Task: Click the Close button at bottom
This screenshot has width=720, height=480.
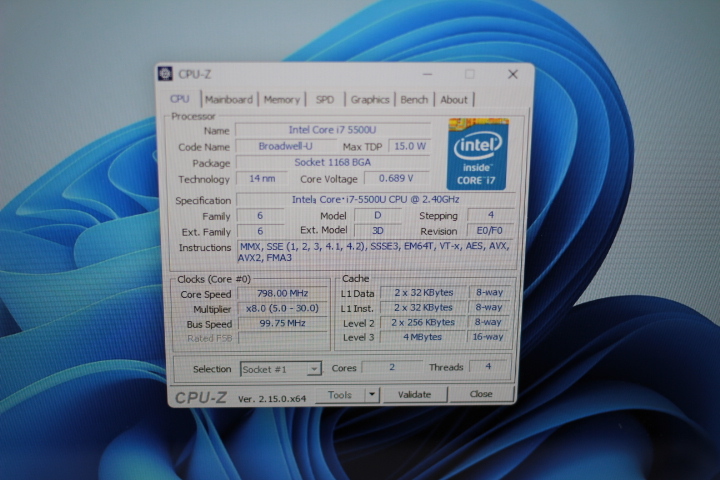Action: coord(481,394)
